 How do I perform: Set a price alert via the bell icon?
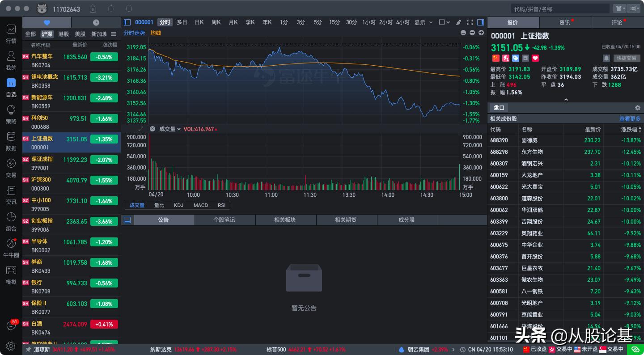tap(606, 58)
